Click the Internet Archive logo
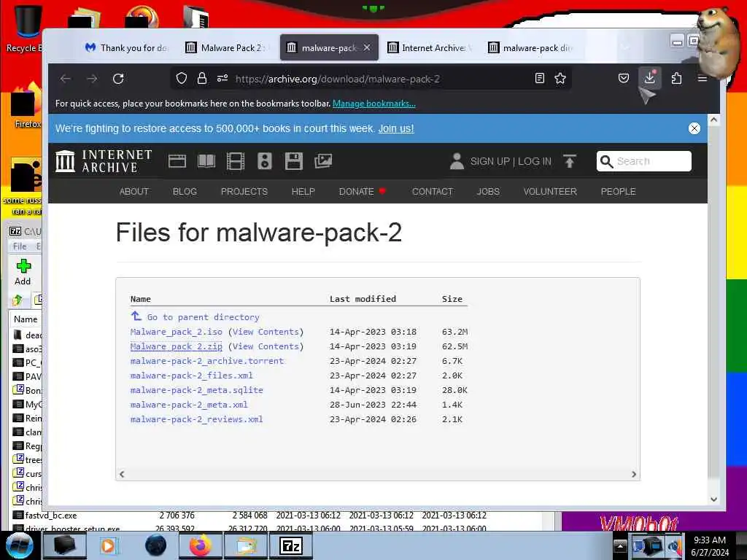 point(104,161)
